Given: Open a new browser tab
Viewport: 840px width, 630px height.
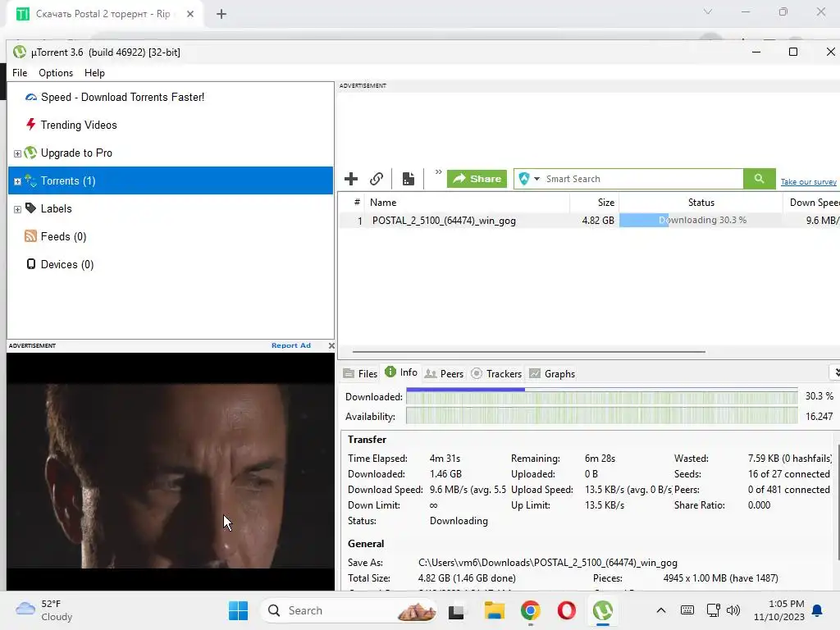Looking at the screenshot, I should click(221, 14).
